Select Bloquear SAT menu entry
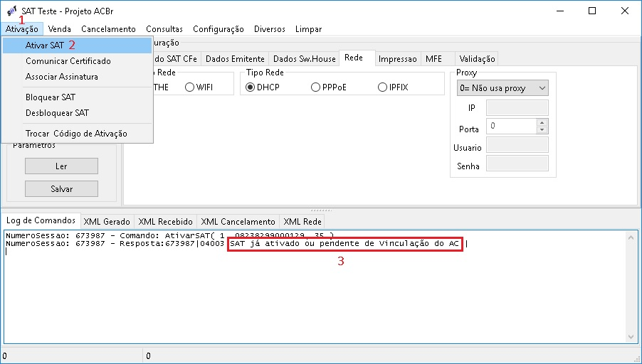Image resolution: width=642 pixels, height=364 pixels. click(78, 97)
